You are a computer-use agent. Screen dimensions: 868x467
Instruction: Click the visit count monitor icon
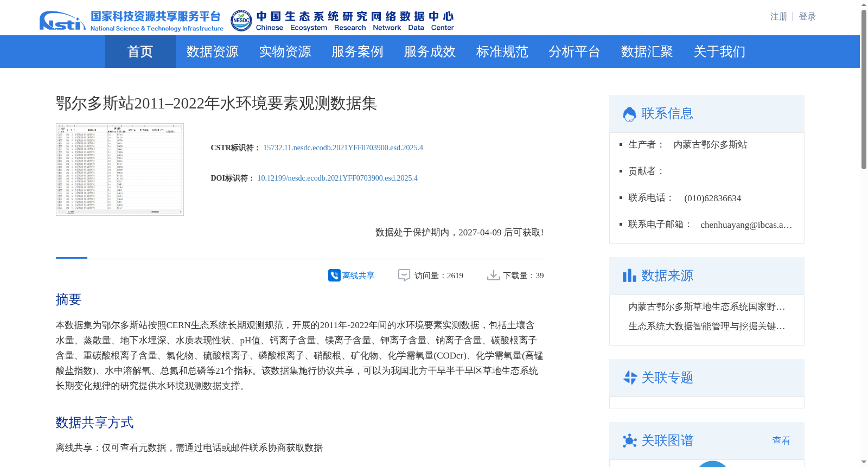click(x=404, y=276)
